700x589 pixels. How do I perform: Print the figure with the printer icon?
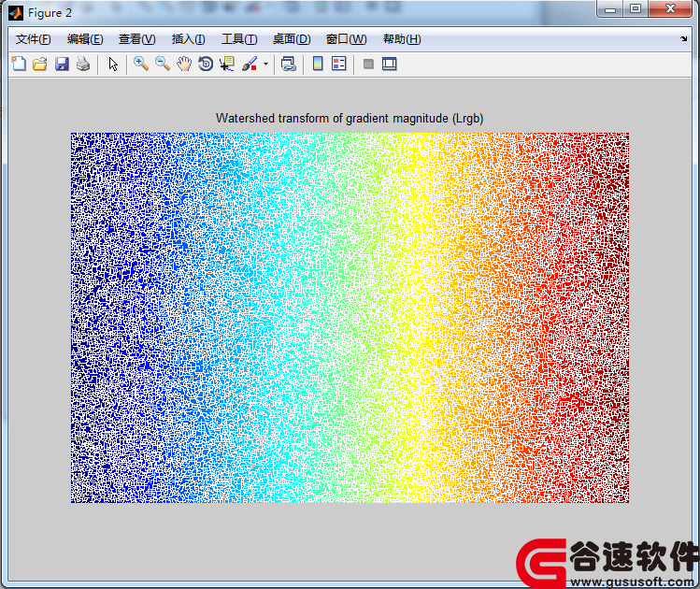[x=83, y=64]
